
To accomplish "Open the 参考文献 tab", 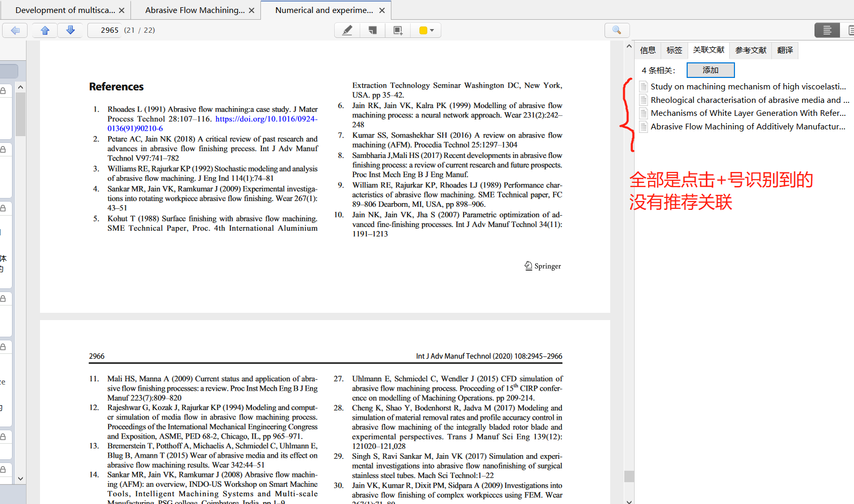I will click(x=751, y=50).
